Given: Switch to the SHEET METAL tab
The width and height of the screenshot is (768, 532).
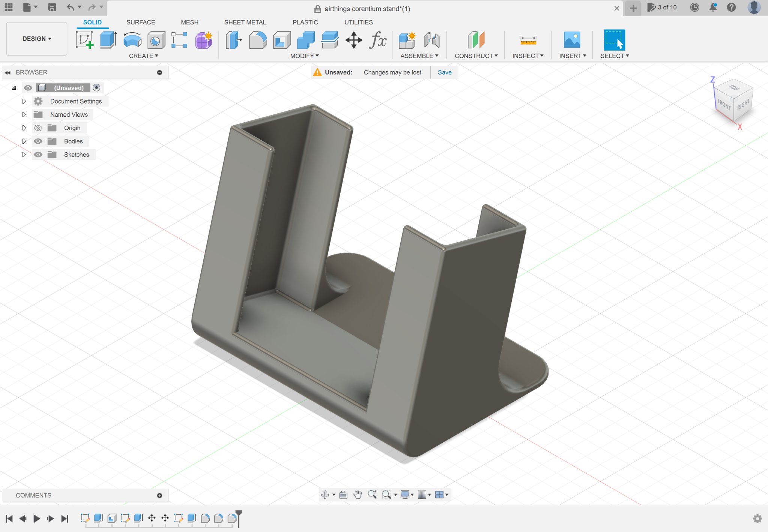Looking at the screenshot, I should [x=245, y=22].
